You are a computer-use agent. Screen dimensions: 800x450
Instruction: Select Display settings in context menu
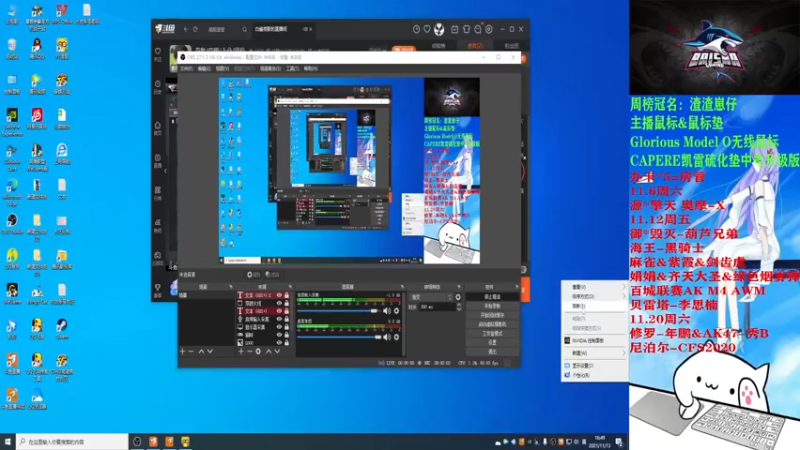point(594,365)
